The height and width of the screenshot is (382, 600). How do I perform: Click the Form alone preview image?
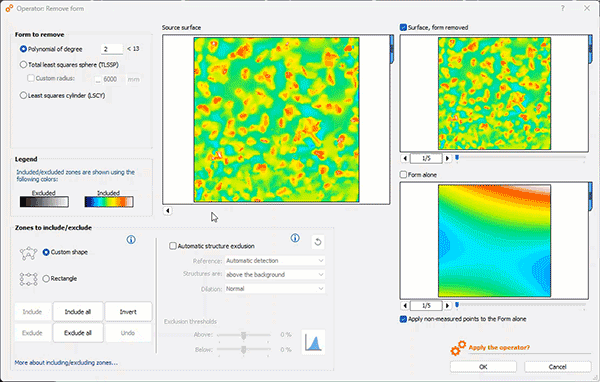coord(494,241)
